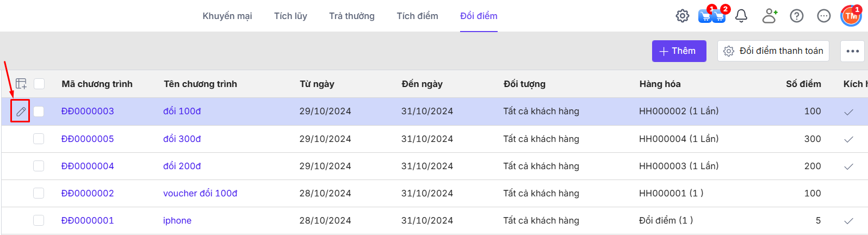
Task: Switch to the Khuyến mại tab
Action: tap(227, 16)
